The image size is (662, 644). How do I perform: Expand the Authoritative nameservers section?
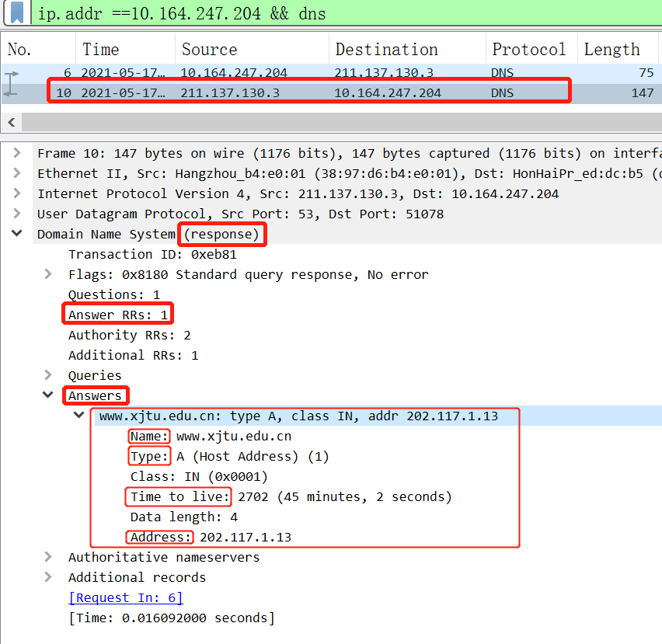[48, 557]
